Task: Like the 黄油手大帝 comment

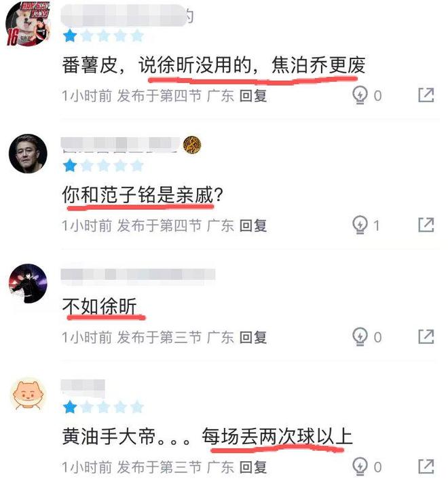Action: pos(360,467)
